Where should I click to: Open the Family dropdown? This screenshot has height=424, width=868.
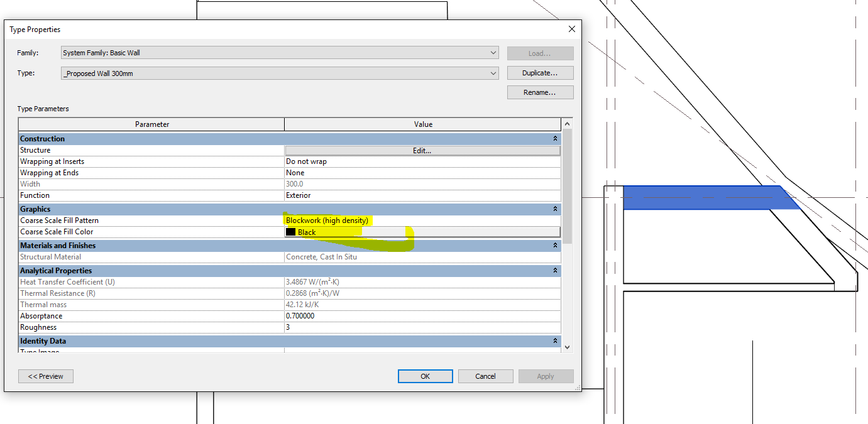(x=493, y=53)
